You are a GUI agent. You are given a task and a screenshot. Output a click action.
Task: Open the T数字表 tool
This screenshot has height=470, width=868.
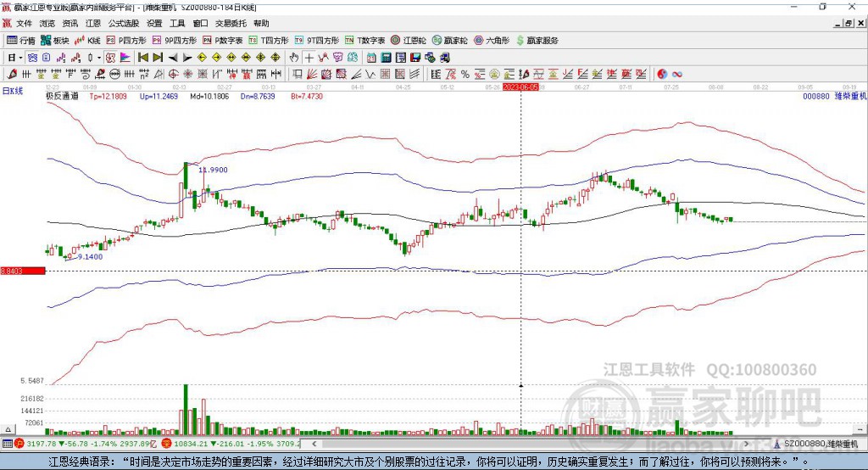[x=364, y=41]
